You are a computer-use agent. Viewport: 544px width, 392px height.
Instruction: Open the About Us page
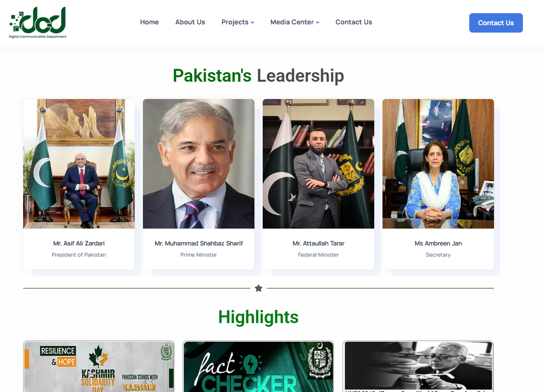point(190,22)
